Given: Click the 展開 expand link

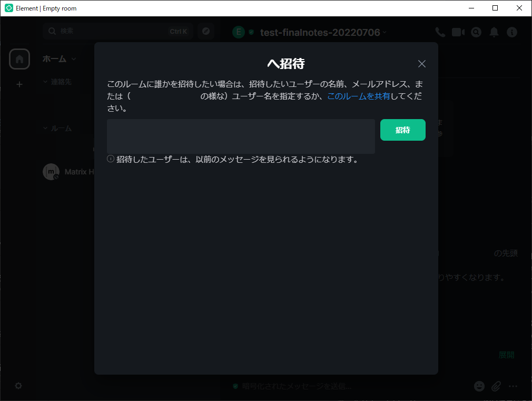Looking at the screenshot, I should pyautogui.click(x=507, y=355).
